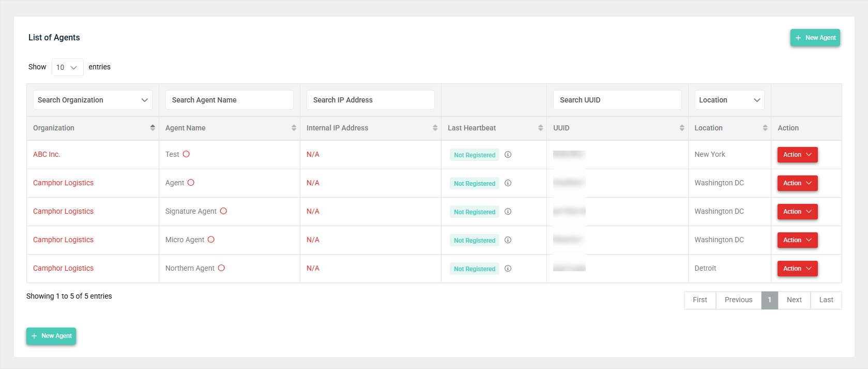Sort table by Organization column arrows
The height and width of the screenshot is (369, 868).
pos(153,128)
